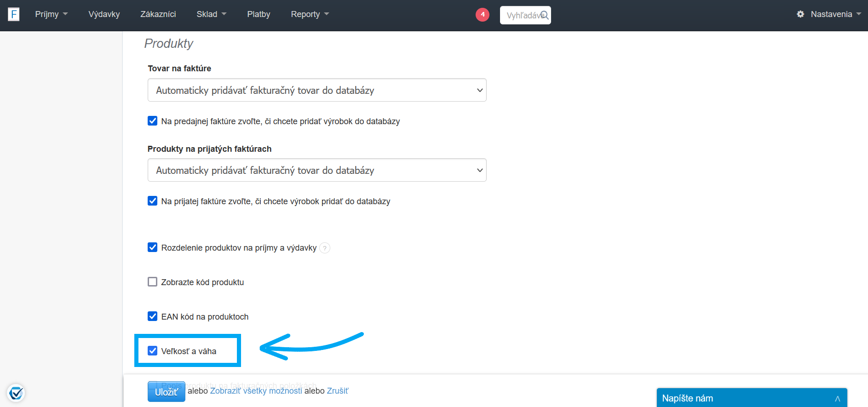Click the 'Produkty' section heading
Image resolution: width=868 pixels, height=407 pixels.
tap(169, 43)
